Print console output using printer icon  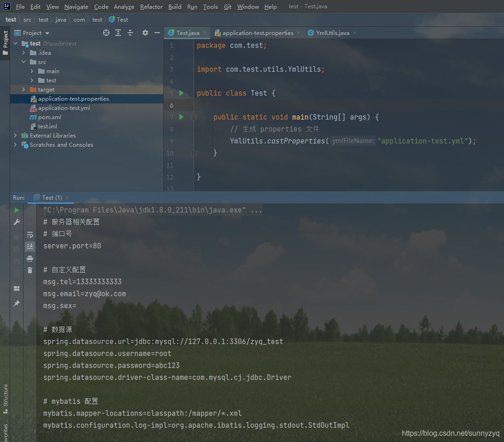tap(30, 258)
